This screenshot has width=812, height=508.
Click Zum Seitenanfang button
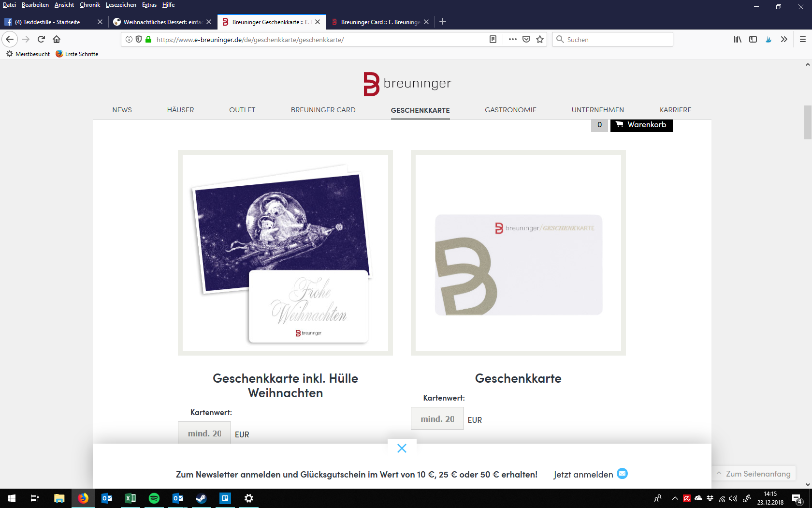(754, 474)
